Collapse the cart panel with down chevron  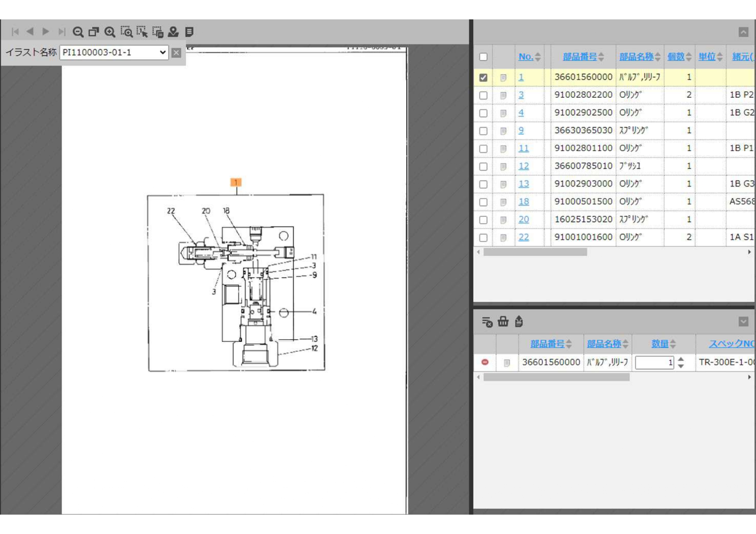(743, 322)
